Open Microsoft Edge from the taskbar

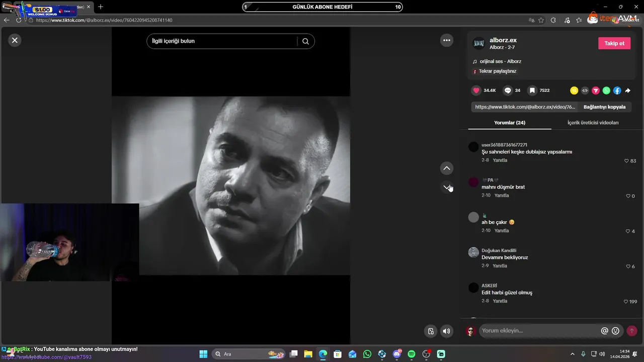[x=323, y=354]
